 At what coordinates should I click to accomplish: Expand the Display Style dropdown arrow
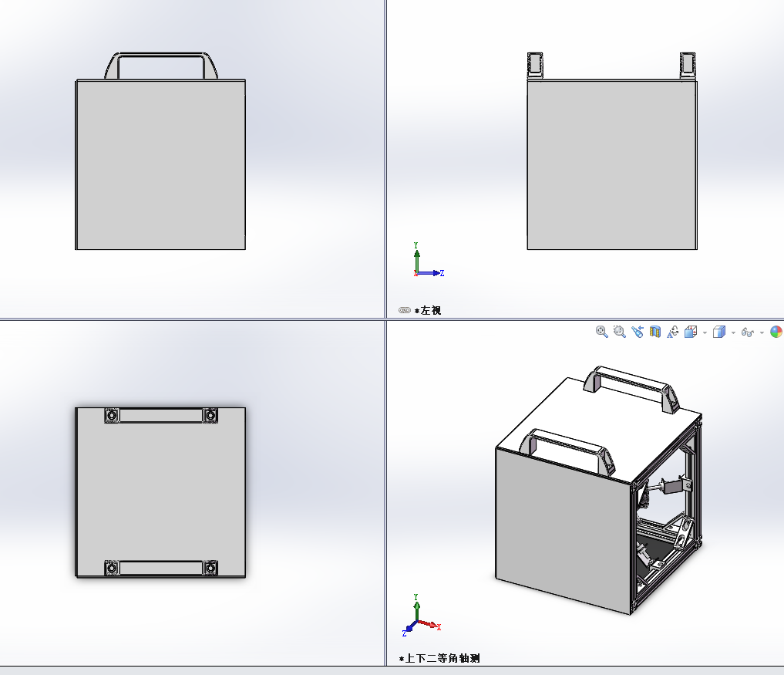pyautogui.click(x=733, y=332)
